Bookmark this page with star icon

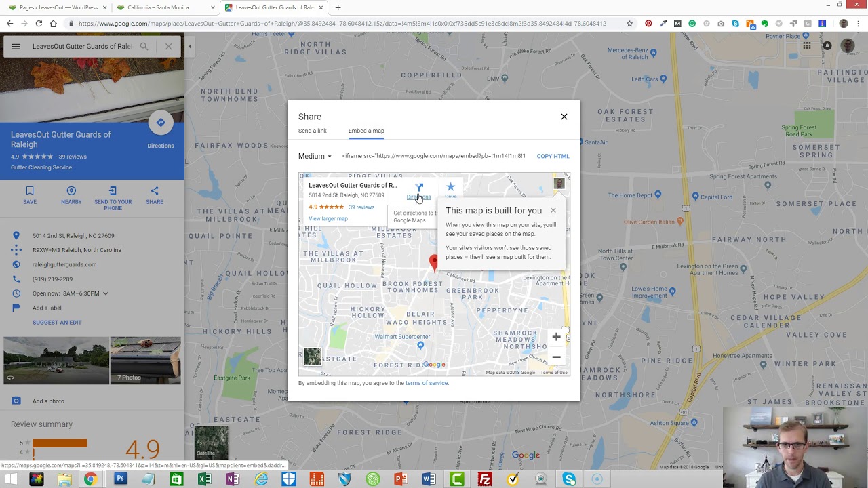[629, 24]
